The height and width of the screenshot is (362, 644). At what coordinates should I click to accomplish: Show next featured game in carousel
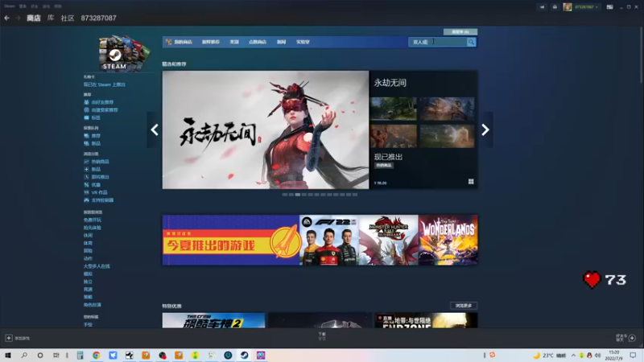point(485,130)
